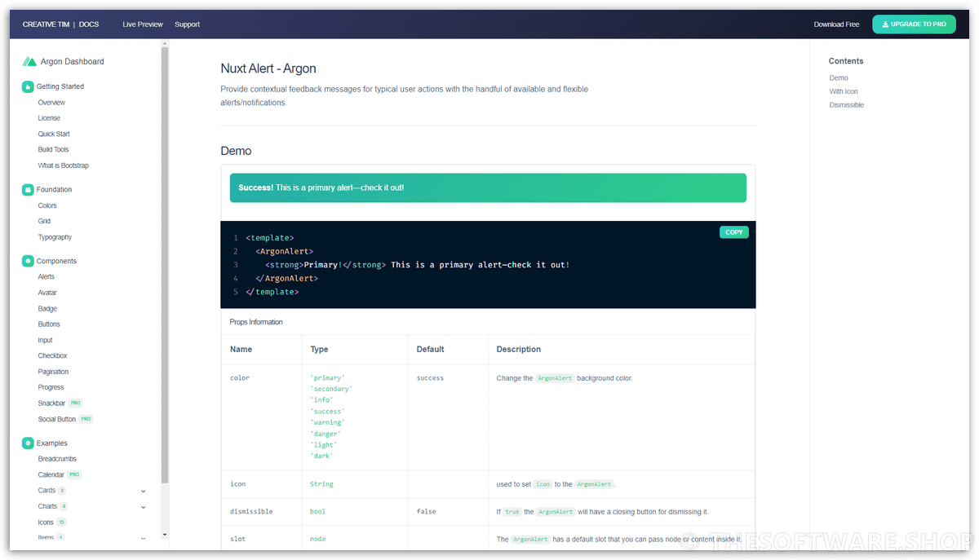Click the Getting Started section icon

(28, 86)
